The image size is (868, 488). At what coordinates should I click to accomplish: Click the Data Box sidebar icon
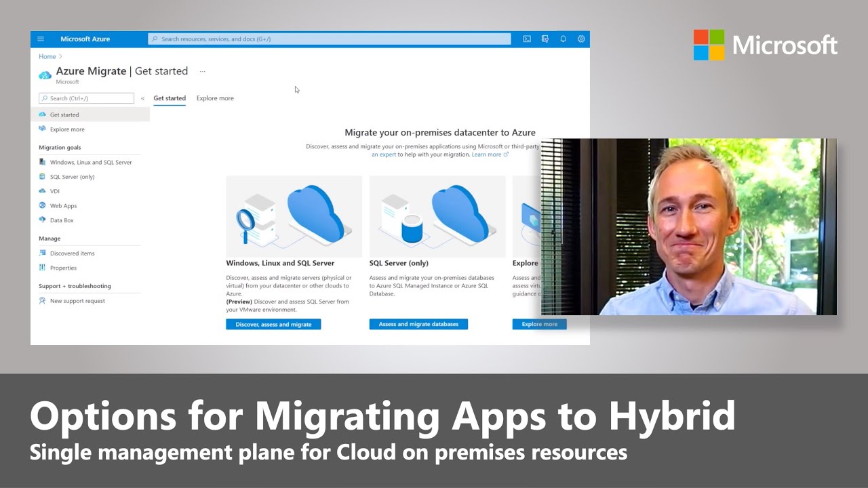[43, 220]
